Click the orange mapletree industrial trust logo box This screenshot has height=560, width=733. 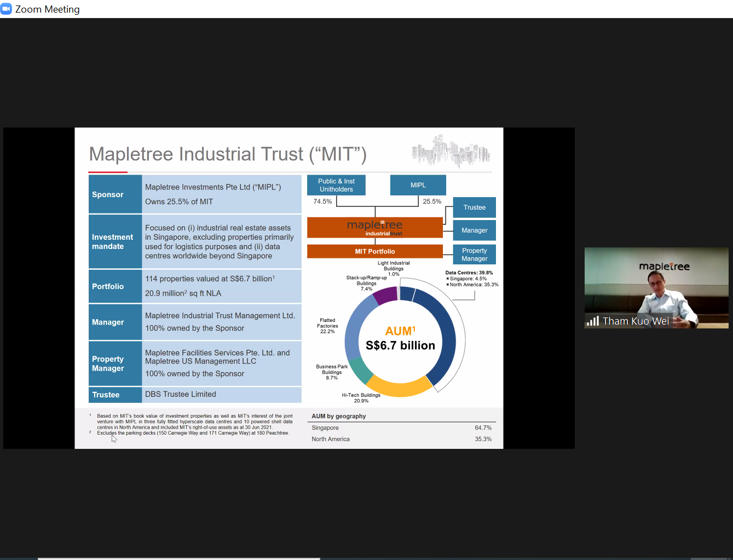coord(375,228)
